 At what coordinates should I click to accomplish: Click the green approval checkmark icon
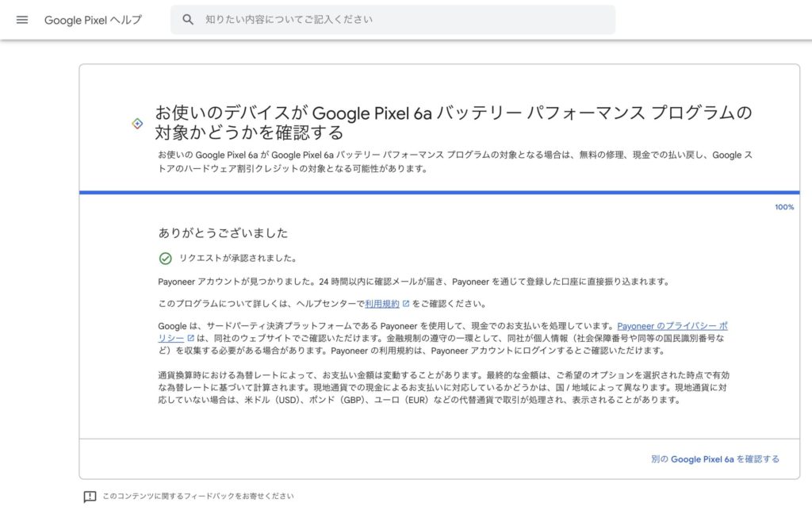coord(166,258)
